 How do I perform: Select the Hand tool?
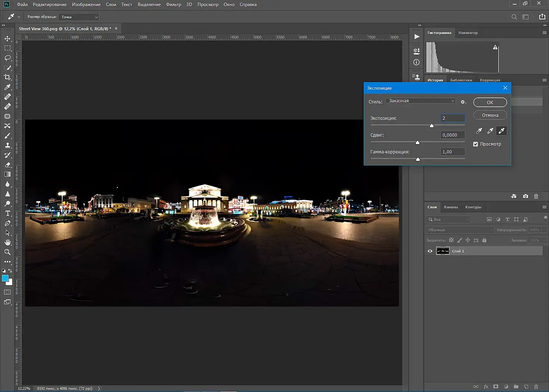(x=7, y=242)
